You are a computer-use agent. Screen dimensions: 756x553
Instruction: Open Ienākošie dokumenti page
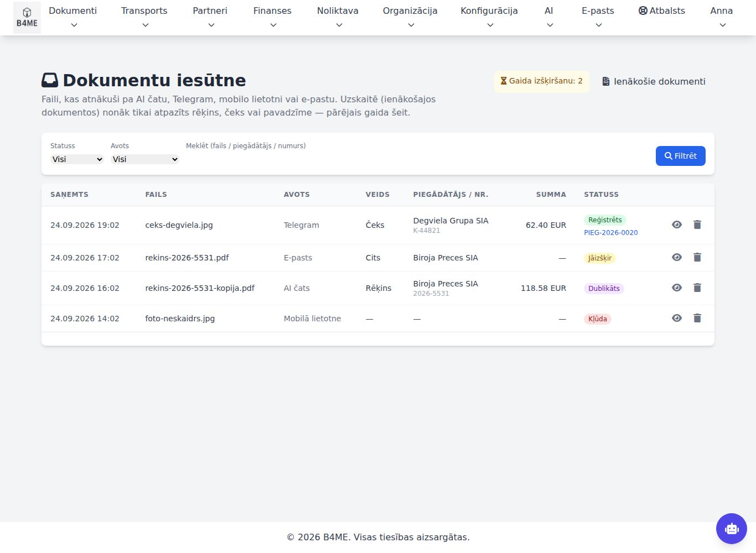pyautogui.click(x=654, y=81)
